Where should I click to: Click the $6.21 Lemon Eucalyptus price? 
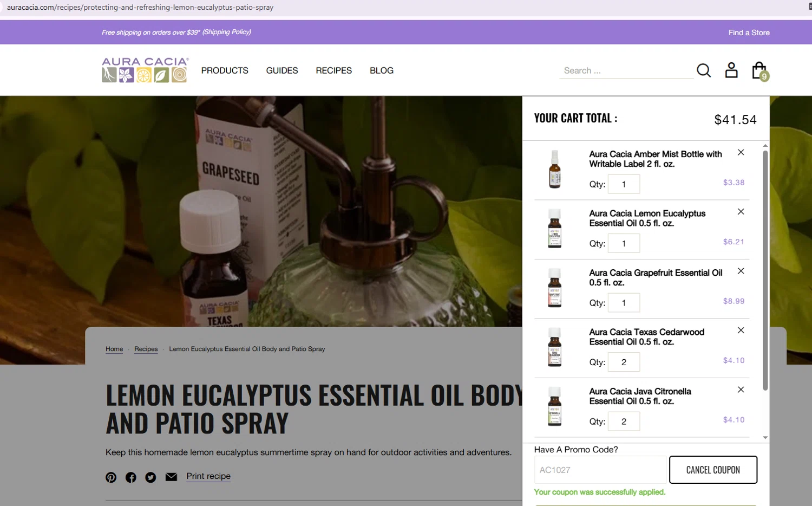[734, 242]
